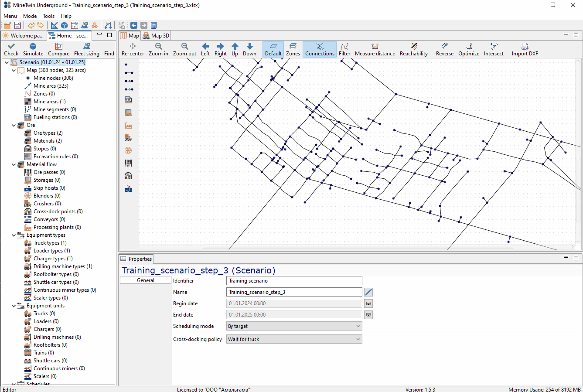Screen dimensions: 583x392
Task: Select the fueling station palette tool
Action: point(128,100)
